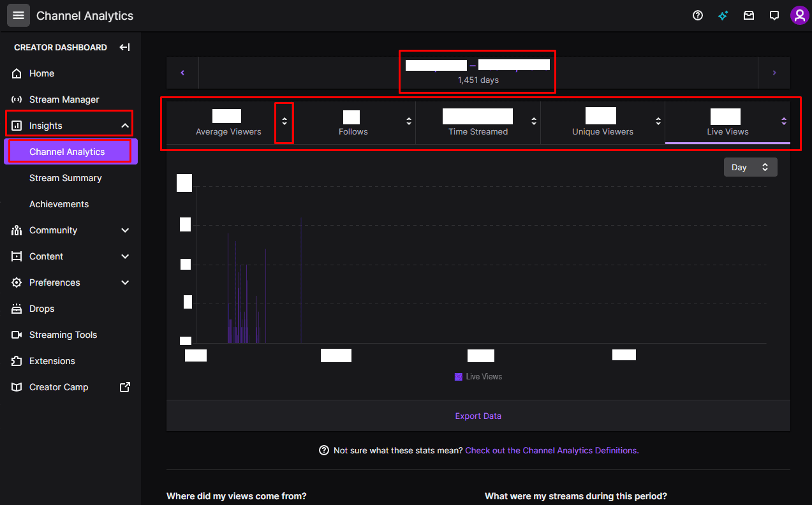The height and width of the screenshot is (505, 812).
Task: Select the Time Streamed tab
Action: [478, 122]
